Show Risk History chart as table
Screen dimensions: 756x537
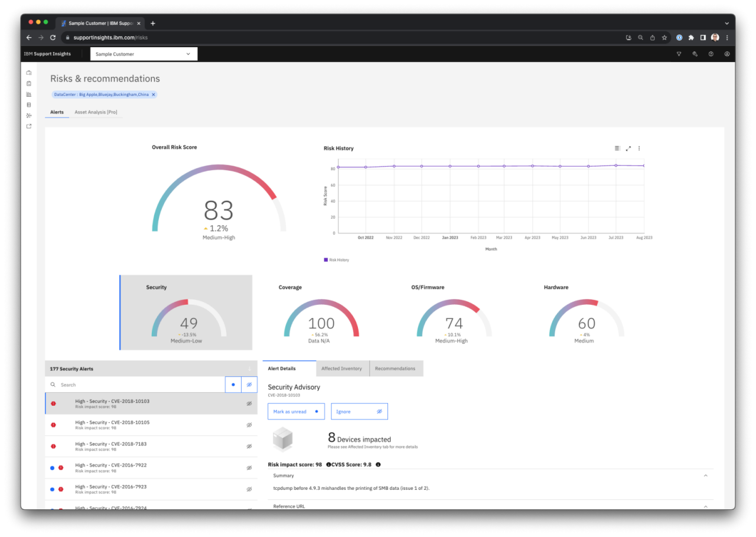click(617, 148)
